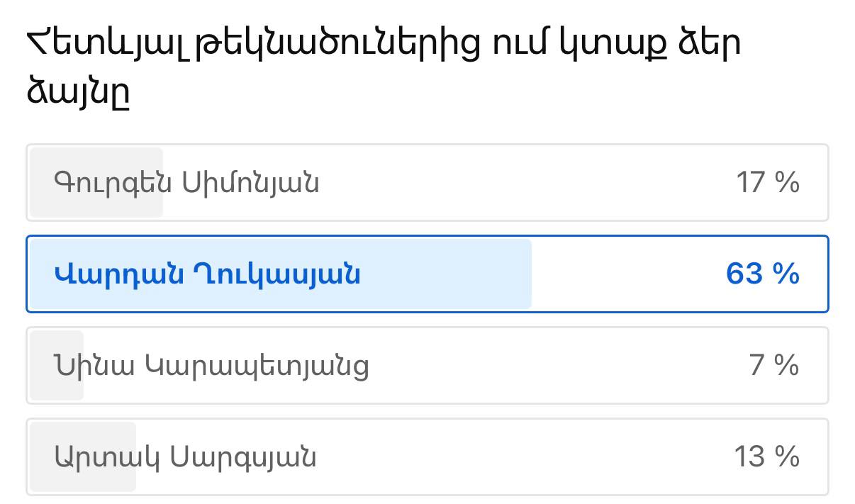Click the word ձայնը in the question
This screenshot has width=855, height=504.
[x=78, y=92]
